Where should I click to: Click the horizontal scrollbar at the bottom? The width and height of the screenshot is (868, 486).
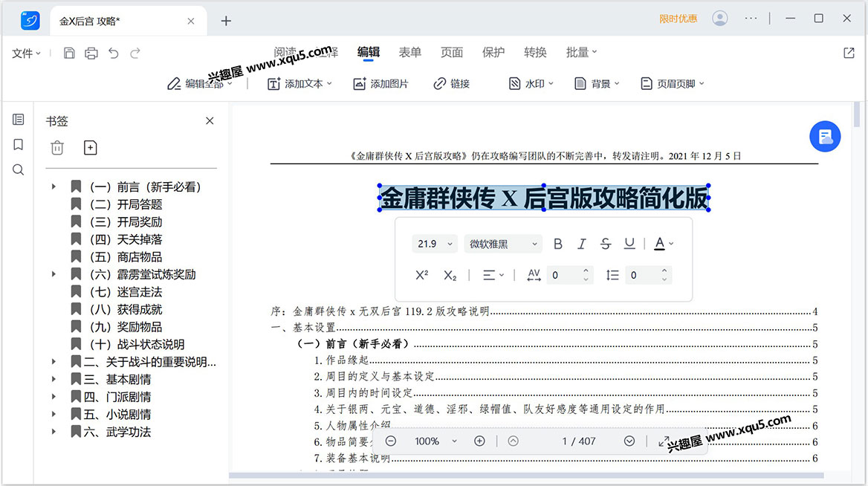(x=526, y=476)
